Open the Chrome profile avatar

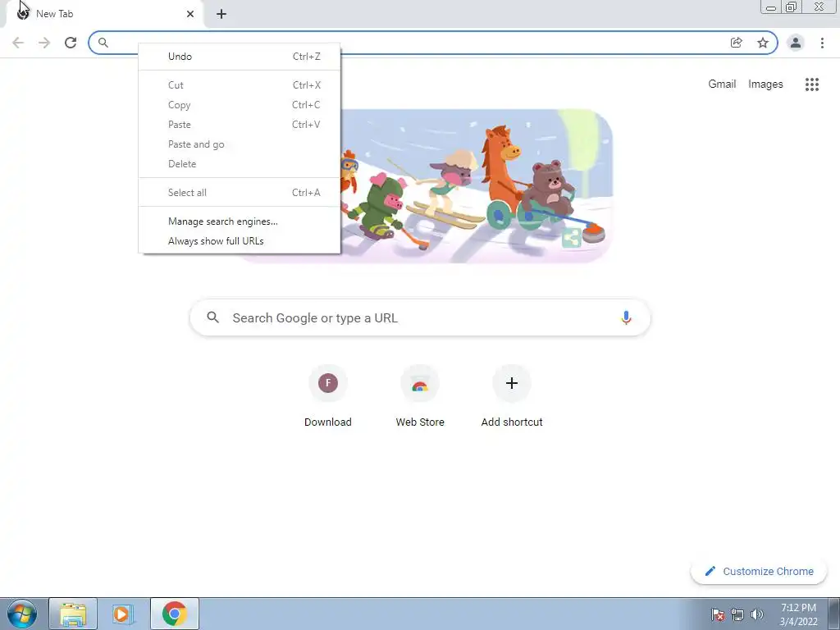(796, 43)
